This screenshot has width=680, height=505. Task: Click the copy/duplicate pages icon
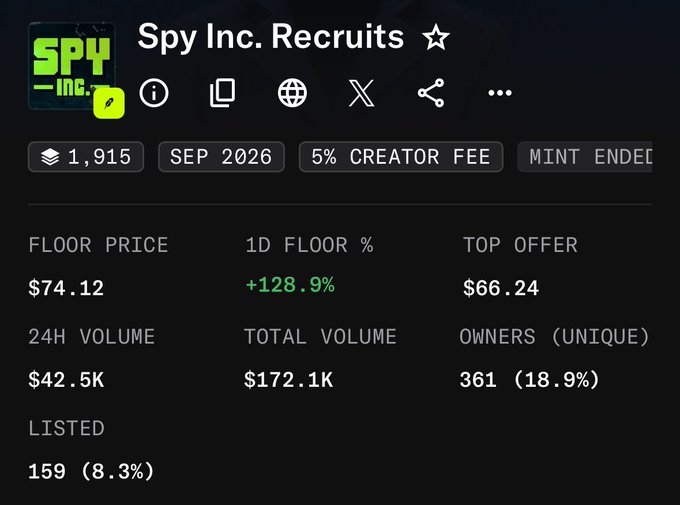[222, 92]
